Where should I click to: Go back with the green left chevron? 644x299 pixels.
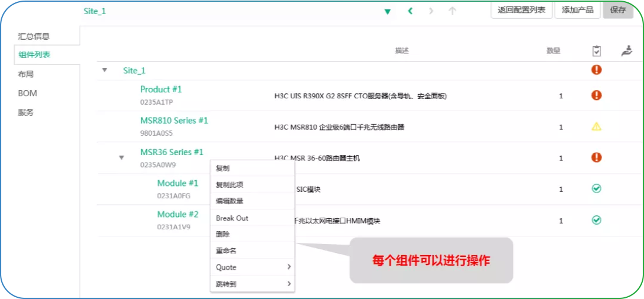click(x=410, y=11)
